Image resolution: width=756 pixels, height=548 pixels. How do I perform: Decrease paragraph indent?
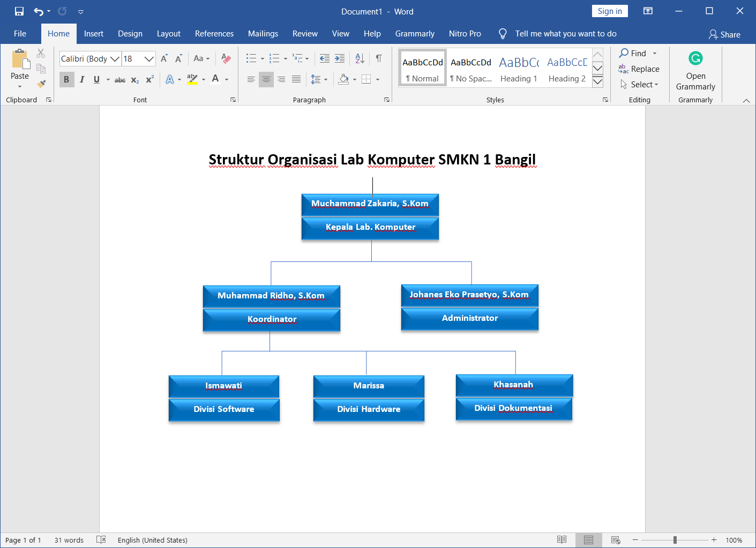[325, 58]
